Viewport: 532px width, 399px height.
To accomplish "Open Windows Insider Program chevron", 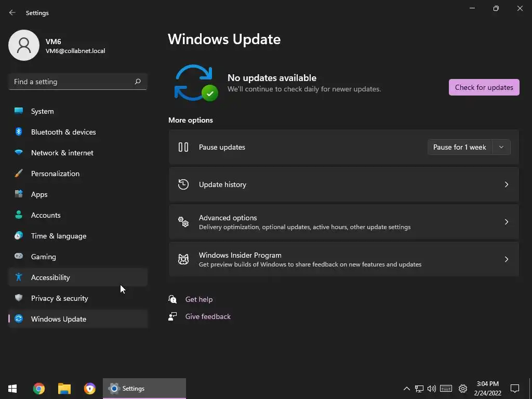I will [x=506, y=259].
